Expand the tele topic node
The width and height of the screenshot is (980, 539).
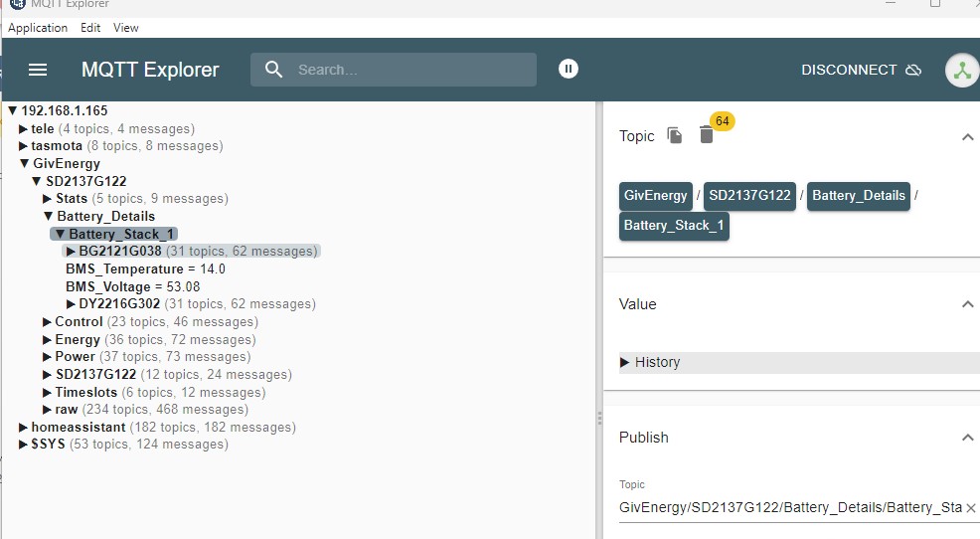click(23, 129)
